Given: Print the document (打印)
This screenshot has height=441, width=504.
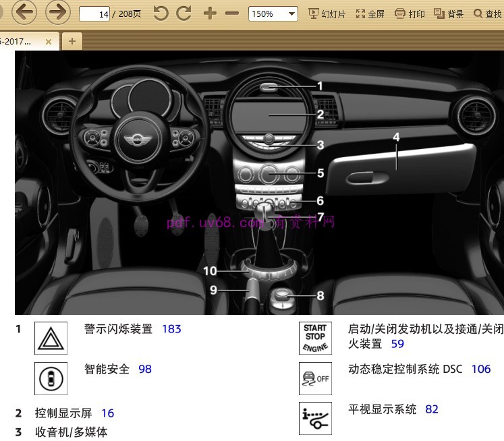Looking at the screenshot, I should 410,13.
